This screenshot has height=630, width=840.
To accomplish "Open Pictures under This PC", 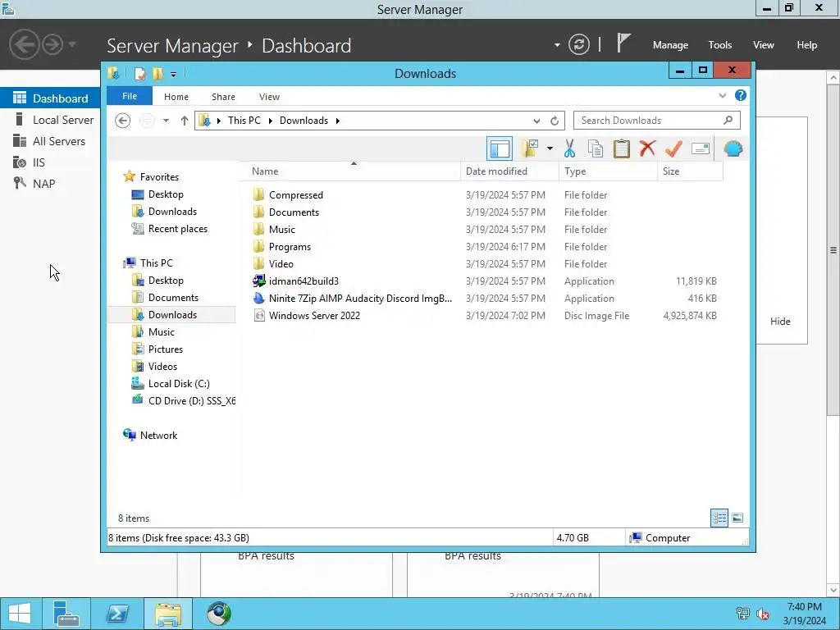I will (165, 349).
